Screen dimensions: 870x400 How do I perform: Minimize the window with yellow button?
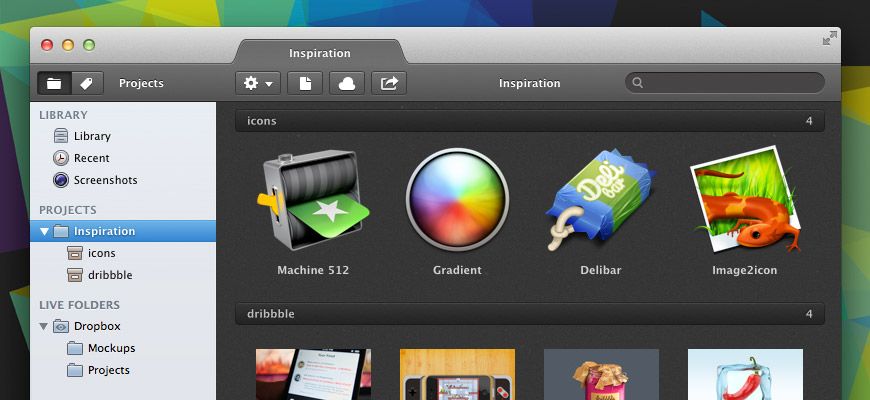[x=68, y=45]
